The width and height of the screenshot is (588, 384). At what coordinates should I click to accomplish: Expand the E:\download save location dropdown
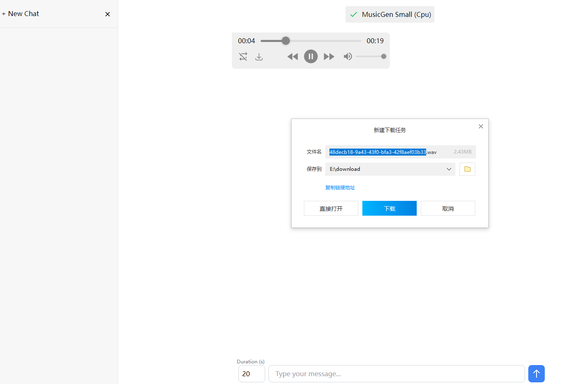(x=449, y=169)
